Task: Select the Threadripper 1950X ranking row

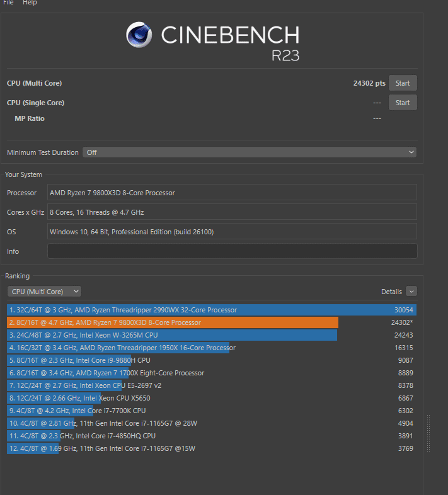Action: (x=212, y=348)
